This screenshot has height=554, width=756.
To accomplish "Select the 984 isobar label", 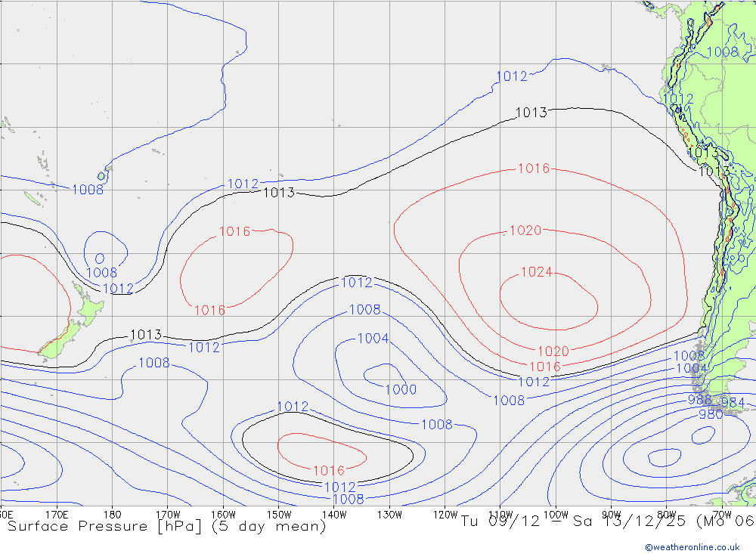I will click(733, 403).
